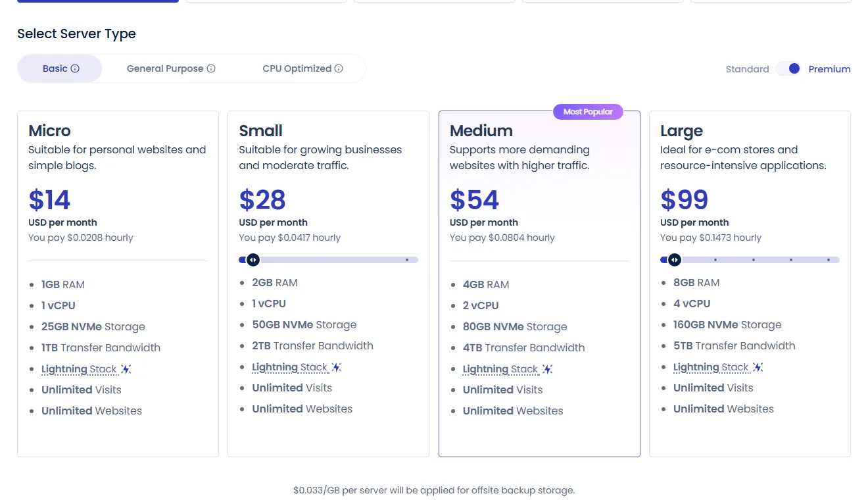This screenshot has width=868, height=500.
Task: Open the Lightning Stack link in Micro plan
Action: tap(79, 369)
